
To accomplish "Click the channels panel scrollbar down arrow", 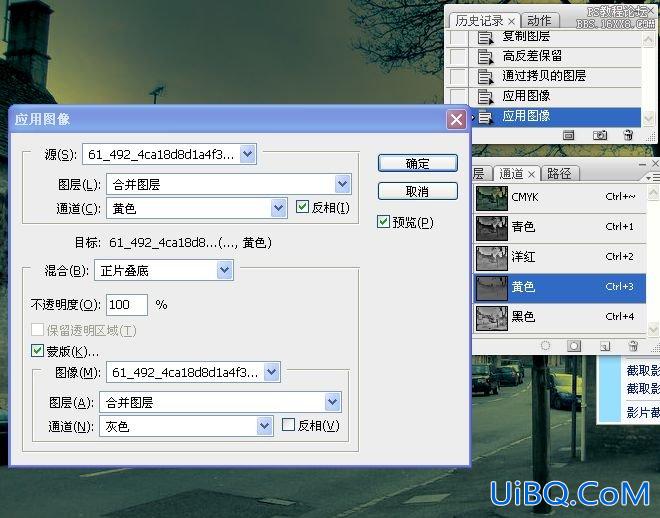I will tap(654, 328).
